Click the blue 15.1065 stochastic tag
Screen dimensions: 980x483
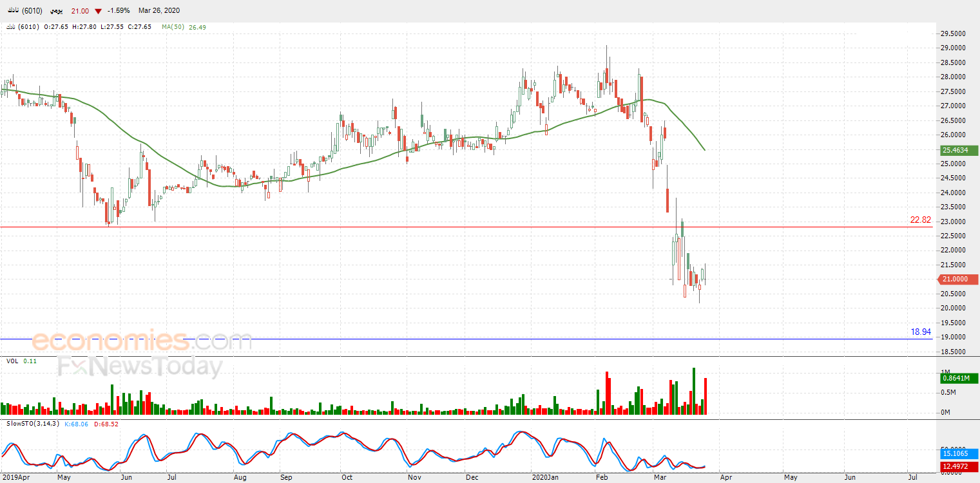(959, 454)
